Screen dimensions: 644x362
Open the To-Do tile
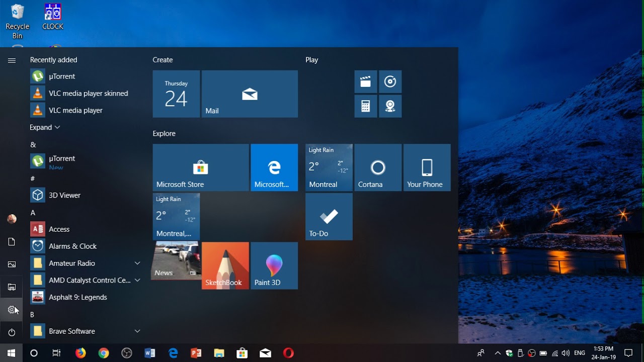[x=329, y=217]
